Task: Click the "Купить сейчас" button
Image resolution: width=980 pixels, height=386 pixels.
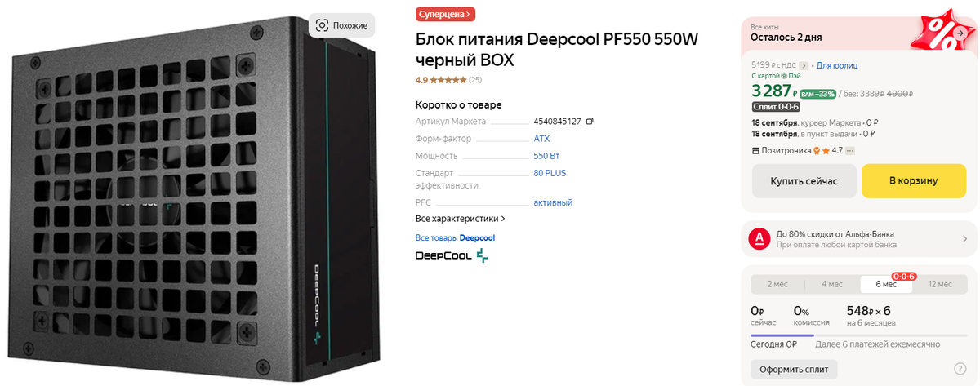Action: 804,181
